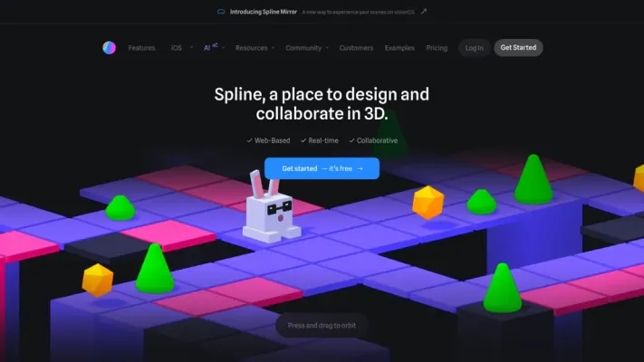Click the Press and drag to orbit hint
The height and width of the screenshot is (362, 644).
[322, 325]
